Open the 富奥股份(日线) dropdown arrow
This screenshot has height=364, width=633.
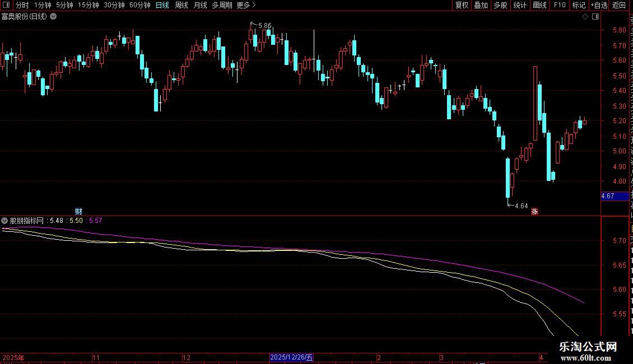pos(53,17)
